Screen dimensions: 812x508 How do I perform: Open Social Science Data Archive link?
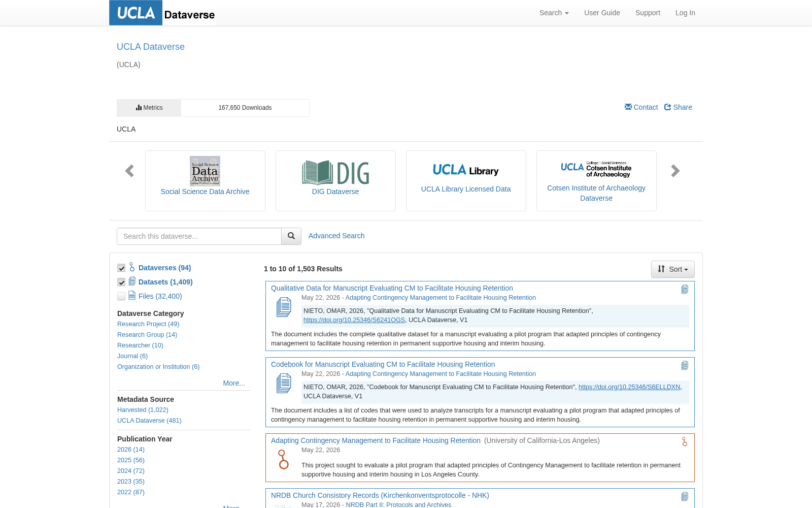(205, 192)
